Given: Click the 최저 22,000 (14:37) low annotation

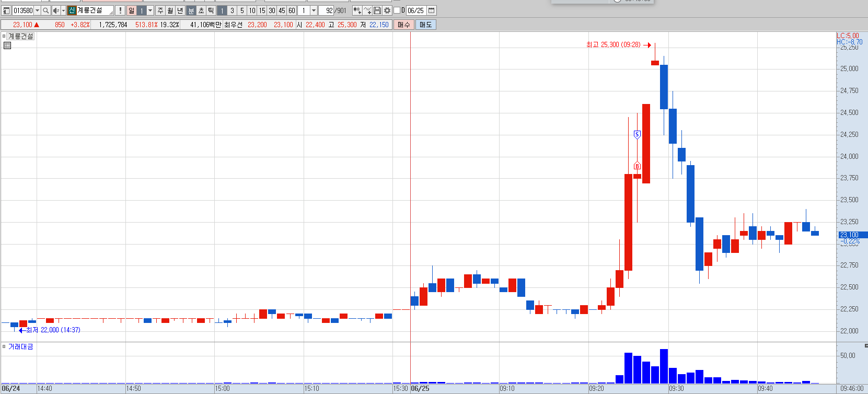Looking at the screenshot, I should pyautogui.click(x=53, y=330).
